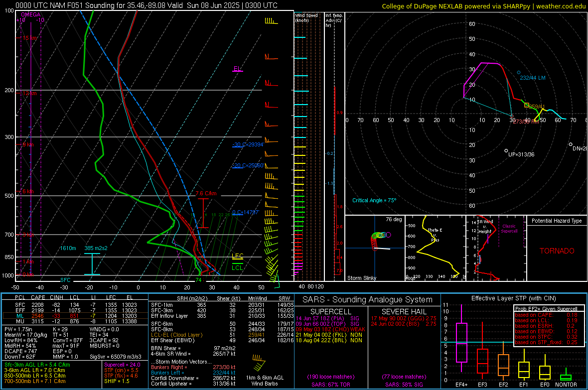Image resolution: width=588 pixels, height=390 pixels.
Task: Click the -20 C=25060' height label
Action: (248, 165)
